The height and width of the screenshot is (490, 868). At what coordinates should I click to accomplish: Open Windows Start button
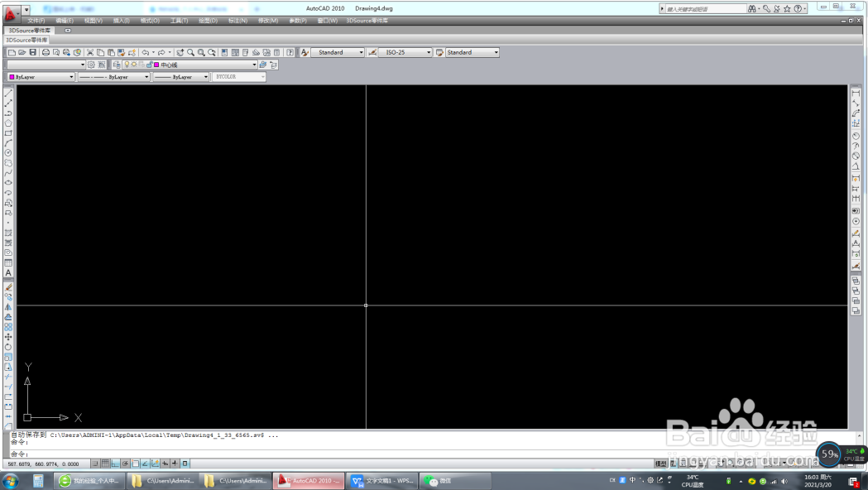tap(10, 481)
